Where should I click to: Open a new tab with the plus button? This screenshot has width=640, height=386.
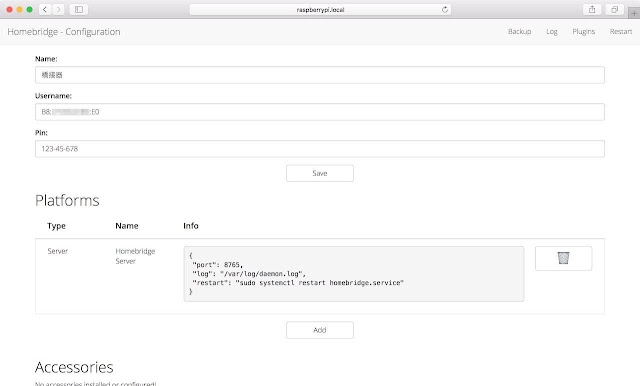click(634, 13)
